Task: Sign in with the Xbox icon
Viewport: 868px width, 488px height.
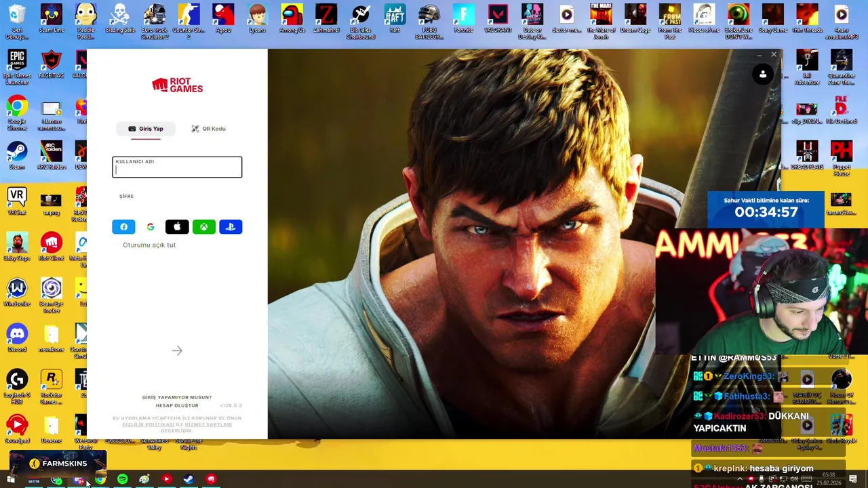Action: click(203, 227)
